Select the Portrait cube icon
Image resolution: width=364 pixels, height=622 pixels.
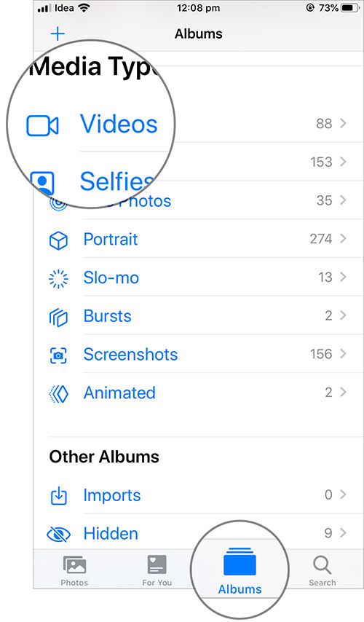[x=58, y=240]
